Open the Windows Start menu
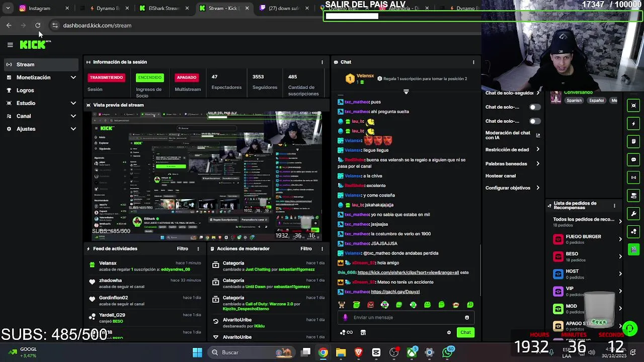The height and width of the screenshot is (362, 644). [197, 352]
